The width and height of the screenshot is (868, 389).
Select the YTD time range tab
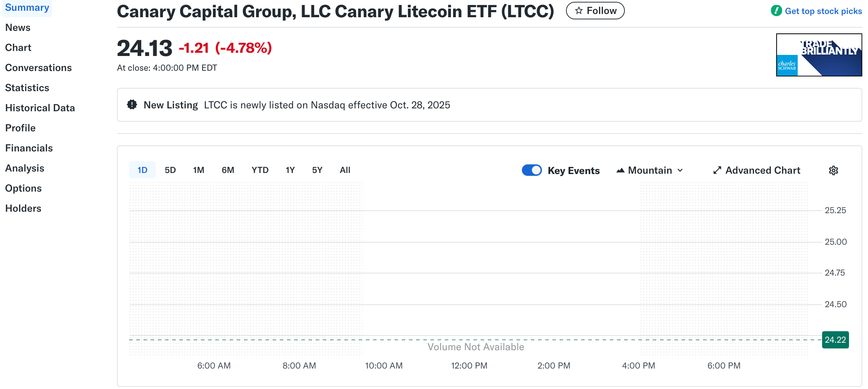point(260,170)
